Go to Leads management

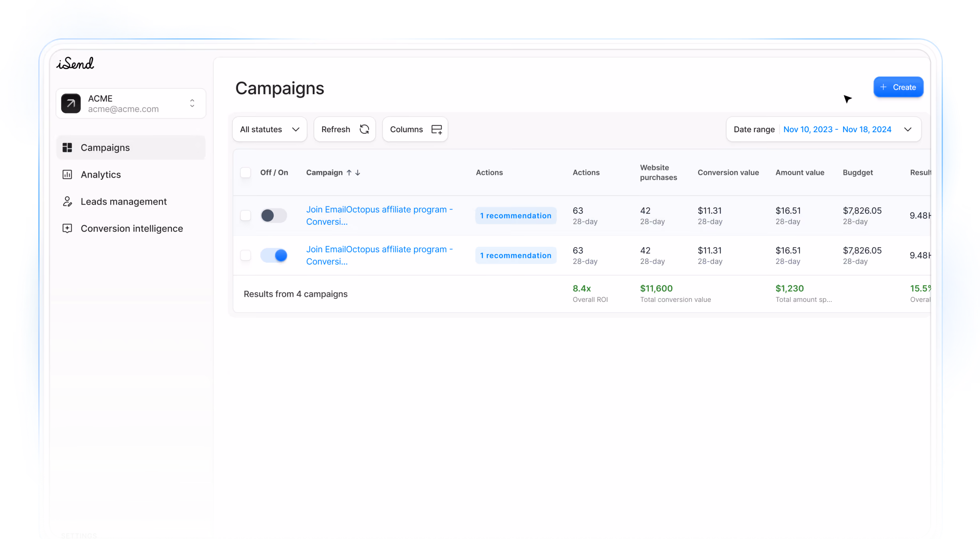click(131, 202)
